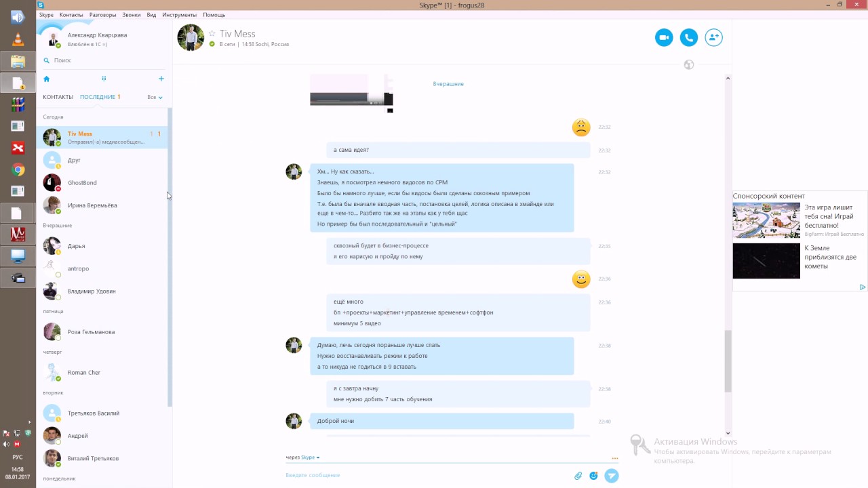Screen dimensions: 868x488
Task: Open the ad options arrow in sponsored content
Action: pos(863,287)
